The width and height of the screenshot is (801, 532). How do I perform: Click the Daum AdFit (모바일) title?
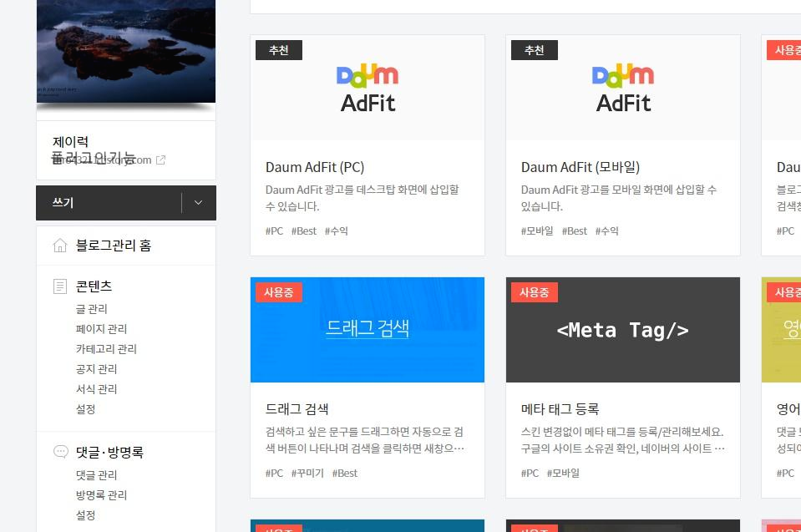click(x=580, y=168)
